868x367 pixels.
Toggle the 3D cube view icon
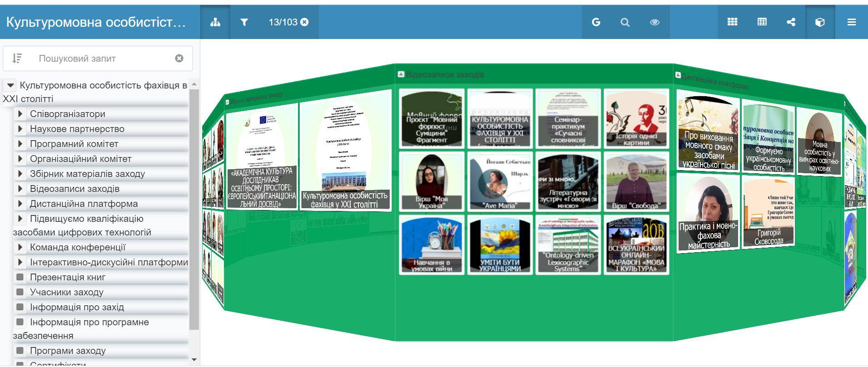tap(820, 22)
